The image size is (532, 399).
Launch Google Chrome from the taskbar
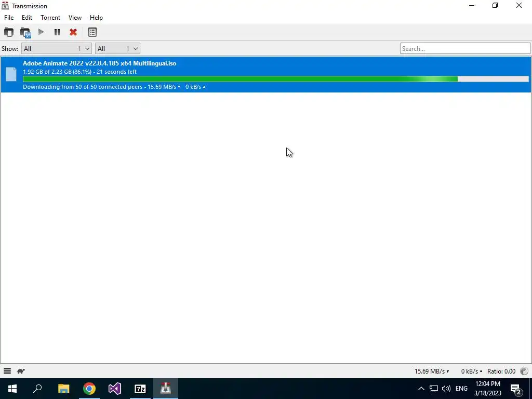89,389
